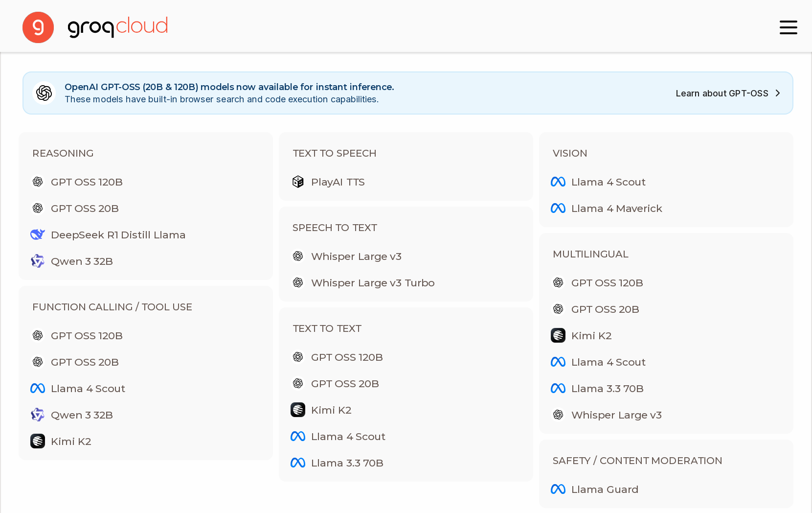Click the REASONING section heading

(63, 153)
